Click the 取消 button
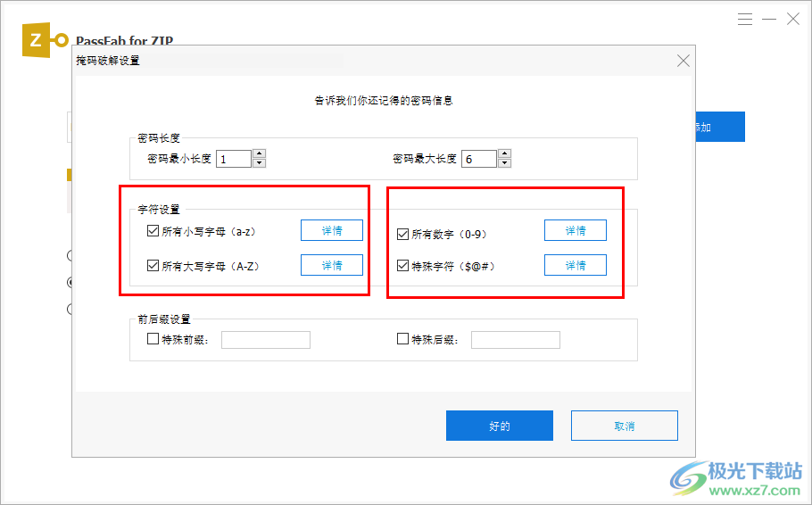 tap(624, 426)
